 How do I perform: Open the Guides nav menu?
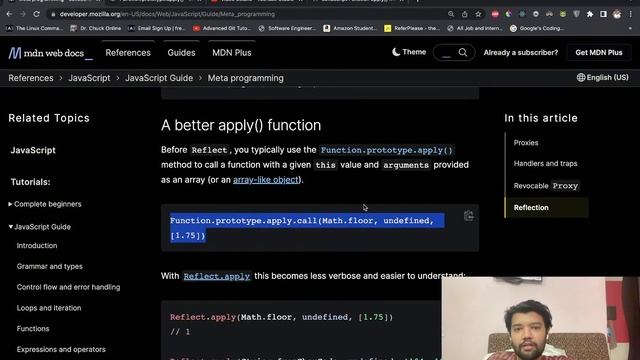pos(181,53)
